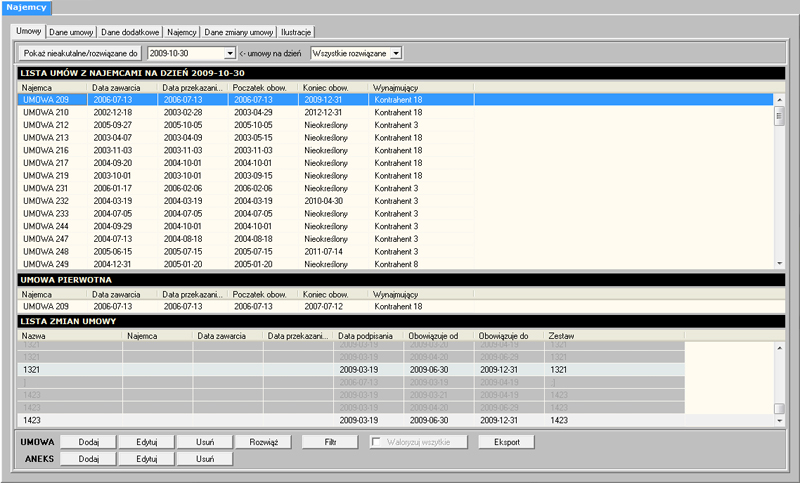
Task: Click the Rozwiąż button
Action: click(264, 442)
